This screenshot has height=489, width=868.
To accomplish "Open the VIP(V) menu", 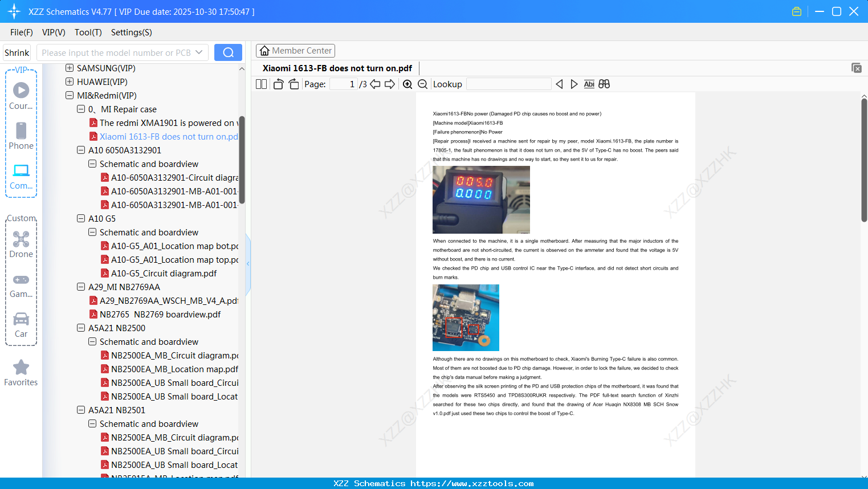I will 54,32.
